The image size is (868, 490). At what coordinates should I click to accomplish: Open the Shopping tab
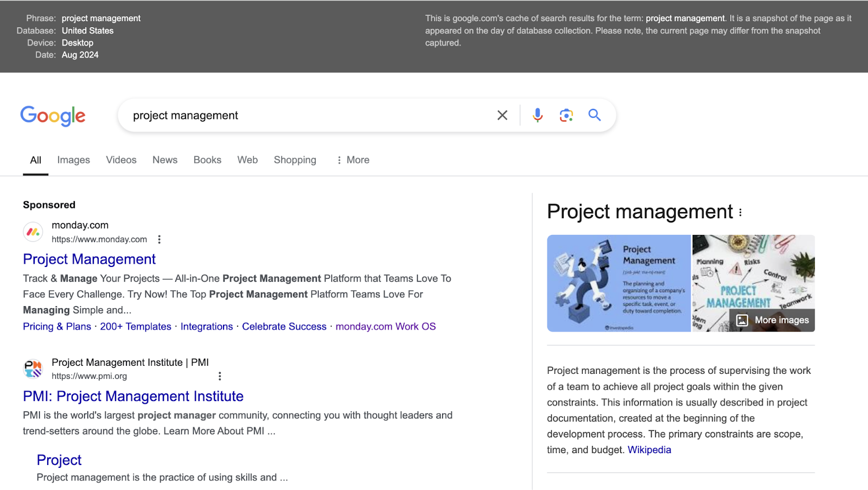pos(295,160)
